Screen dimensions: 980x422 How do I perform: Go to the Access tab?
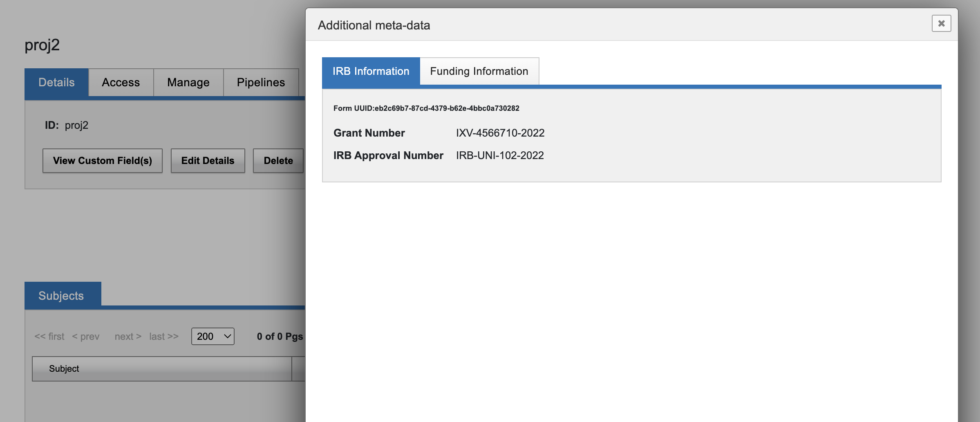click(121, 83)
